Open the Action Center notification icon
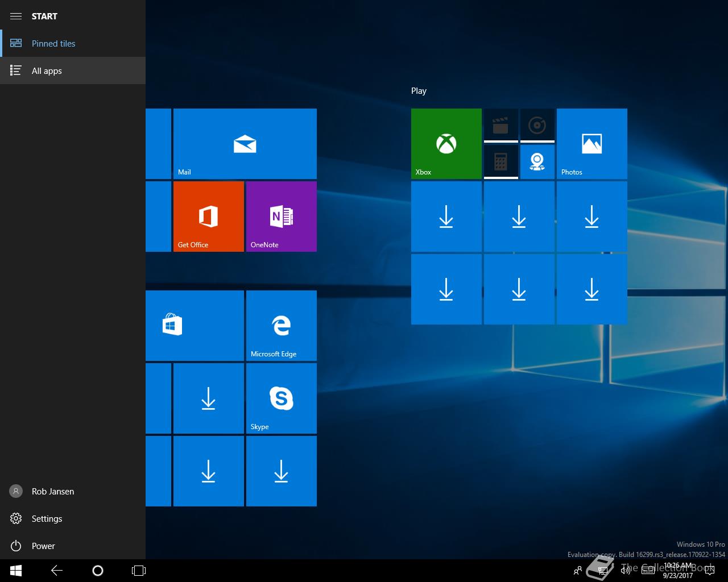 pyautogui.click(x=709, y=571)
